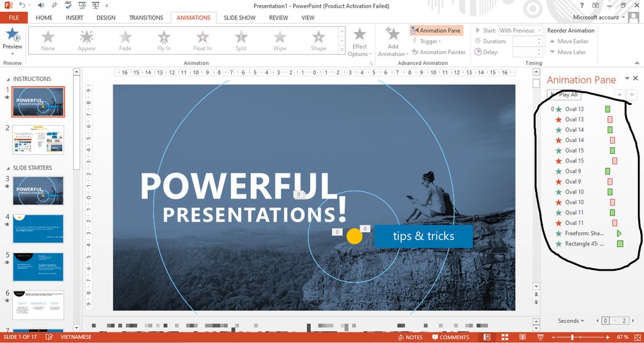Click the Preview animation star icon
The height and width of the screenshot is (343, 644).
pos(13,35)
